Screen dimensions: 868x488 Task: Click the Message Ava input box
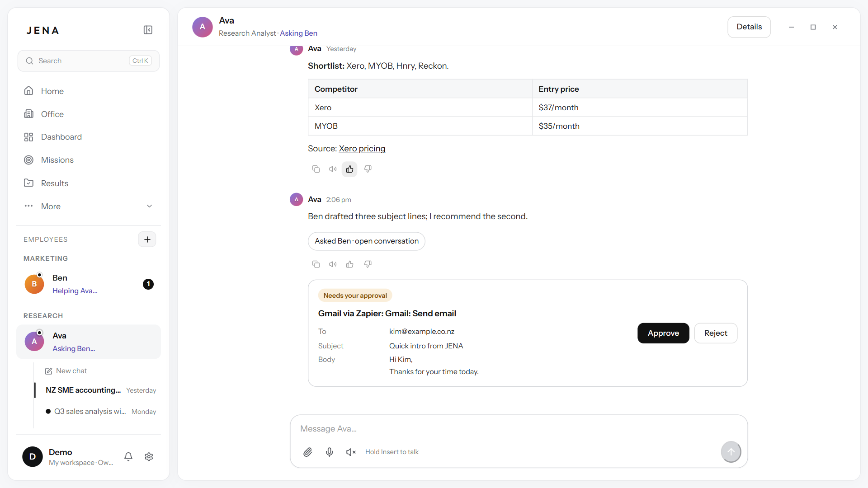coord(519,429)
